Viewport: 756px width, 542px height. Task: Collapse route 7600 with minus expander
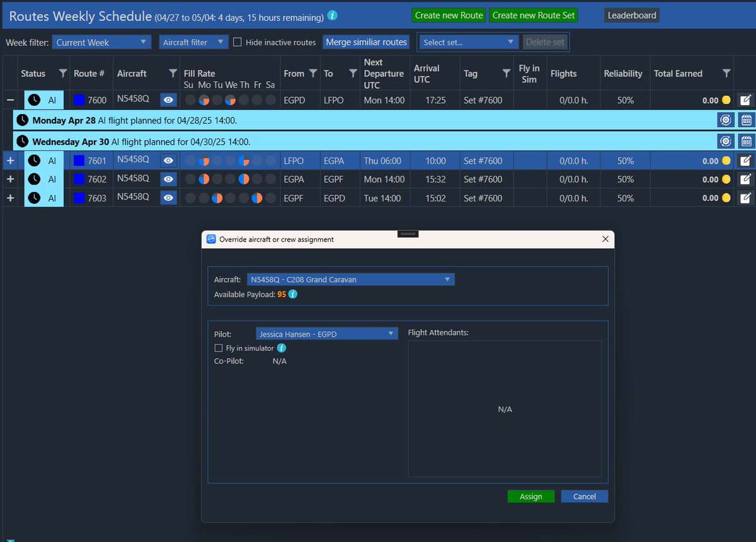click(10, 99)
